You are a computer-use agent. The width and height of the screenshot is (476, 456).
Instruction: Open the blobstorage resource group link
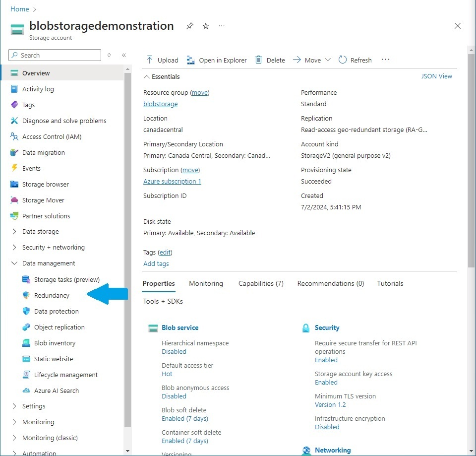point(161,104)
